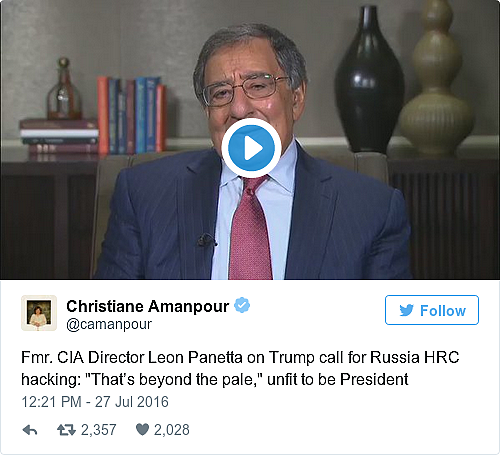Click the red tie in the video preview

(x=250, y=228)
